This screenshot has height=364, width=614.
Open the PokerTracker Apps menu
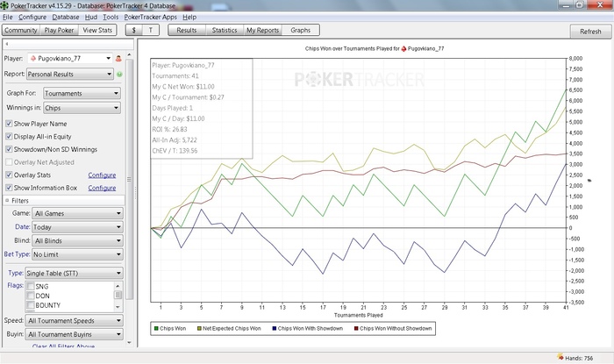pyautogui.click(x=150, y=17)
